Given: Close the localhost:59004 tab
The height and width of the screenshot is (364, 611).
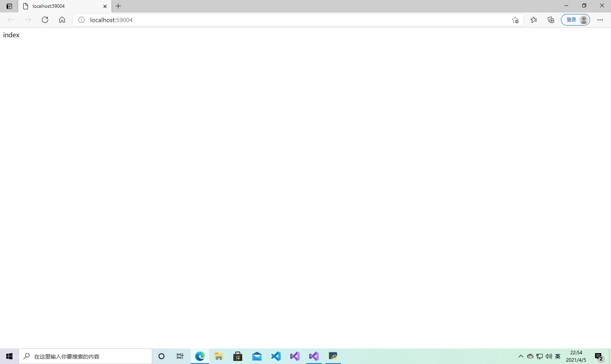Looking at the screenshot, I should [105, 6].
